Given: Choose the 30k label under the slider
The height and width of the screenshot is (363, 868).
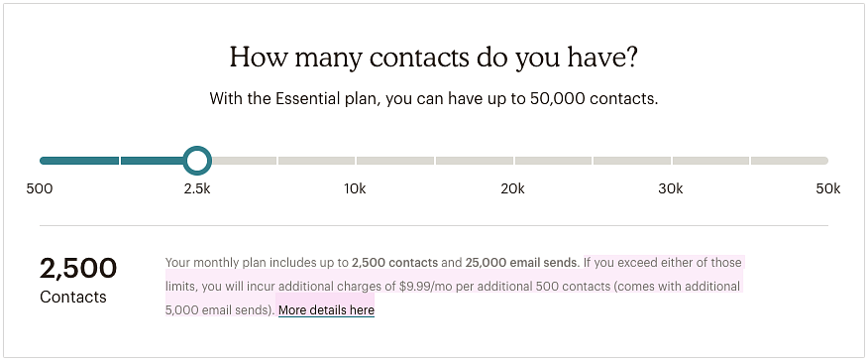Looking at the screenshot, I should [x=671, y=189].
